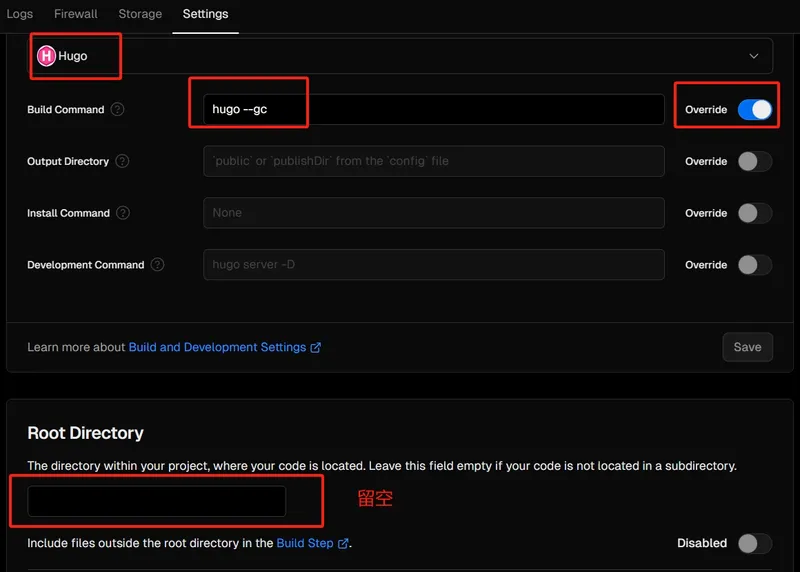
Task: Switch to the Logs tab
Action: pos(19,14)
